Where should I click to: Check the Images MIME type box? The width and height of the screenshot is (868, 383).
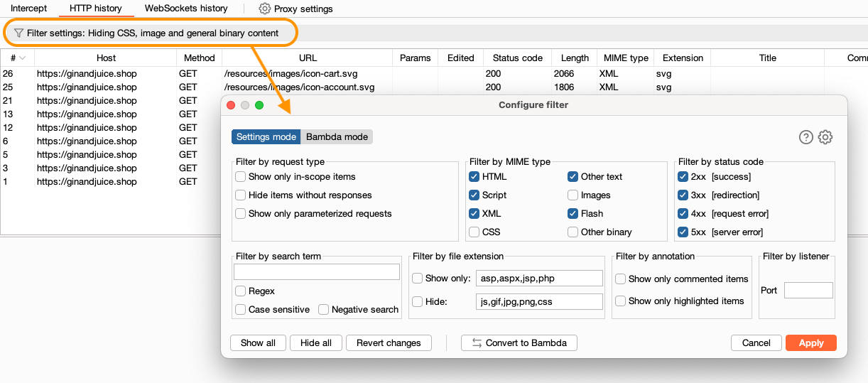573,195
